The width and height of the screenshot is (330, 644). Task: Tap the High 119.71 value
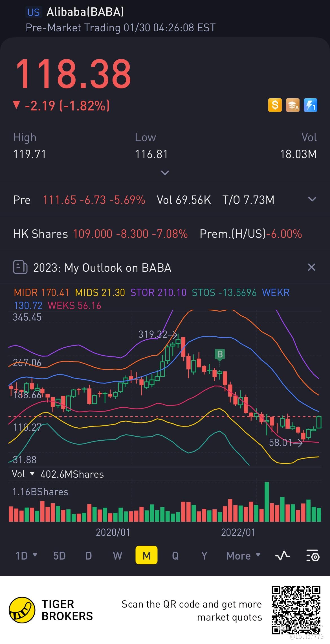coord(30,154)
